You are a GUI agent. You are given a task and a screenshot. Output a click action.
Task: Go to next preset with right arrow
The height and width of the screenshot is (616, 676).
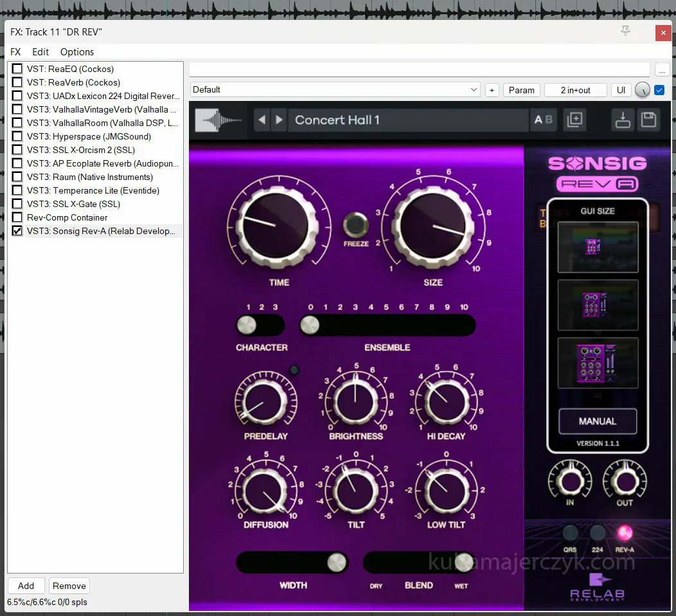coord(278,120)
